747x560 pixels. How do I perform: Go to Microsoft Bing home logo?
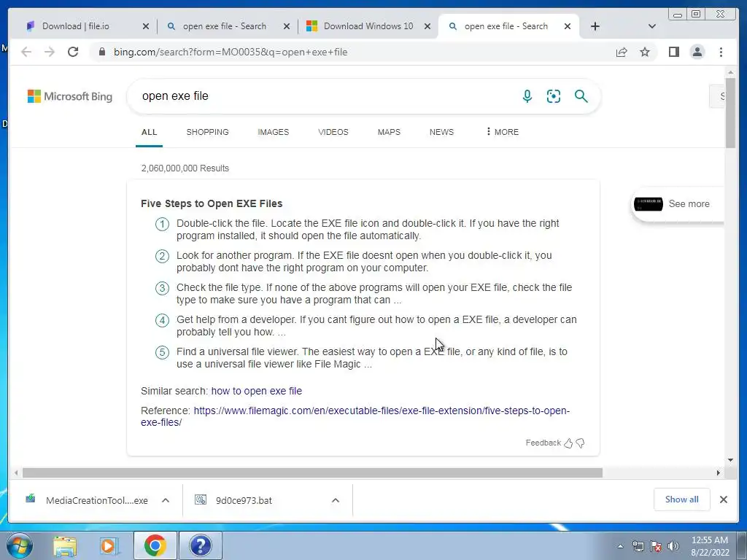pyautogui.click(x=70, y=96)
